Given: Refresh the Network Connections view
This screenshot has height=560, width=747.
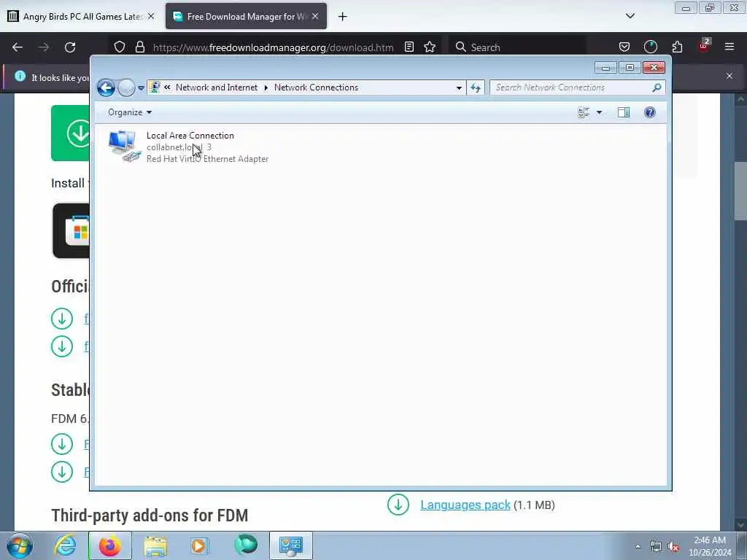Looking at the screenshot, I should [476, 87].
